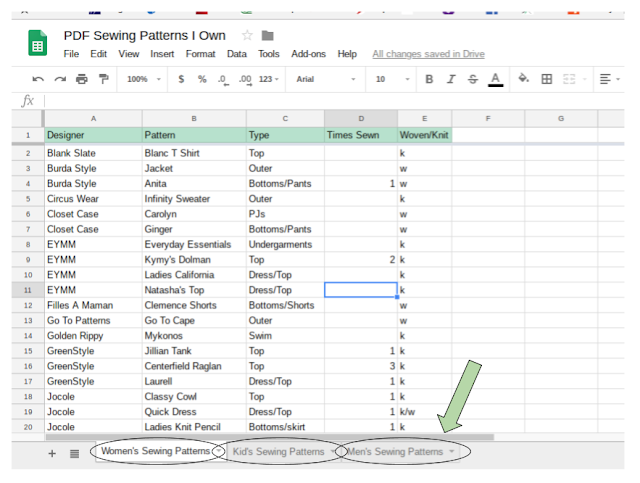The image size is (640, 483).
Task: Open the fill color bucket
Action: pyautogui.click(x=524, y=78)
